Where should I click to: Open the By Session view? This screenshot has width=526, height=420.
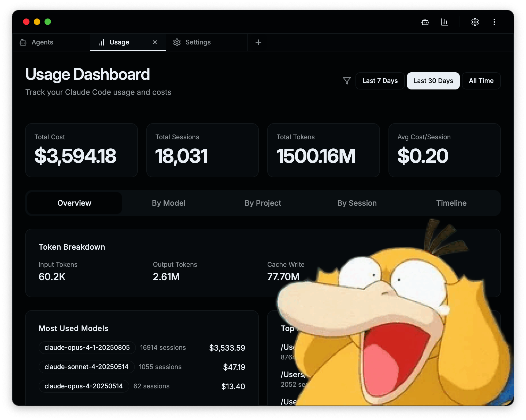[x=357, y=203]
